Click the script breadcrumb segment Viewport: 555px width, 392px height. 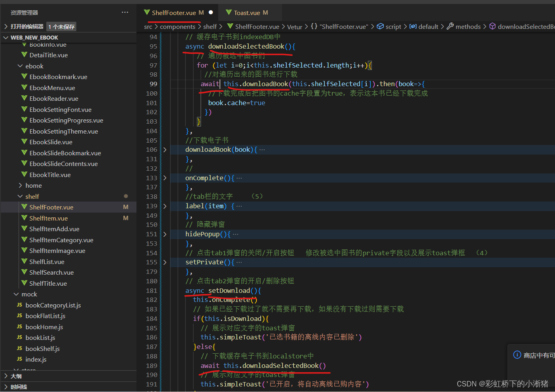[x=389, y=26]
